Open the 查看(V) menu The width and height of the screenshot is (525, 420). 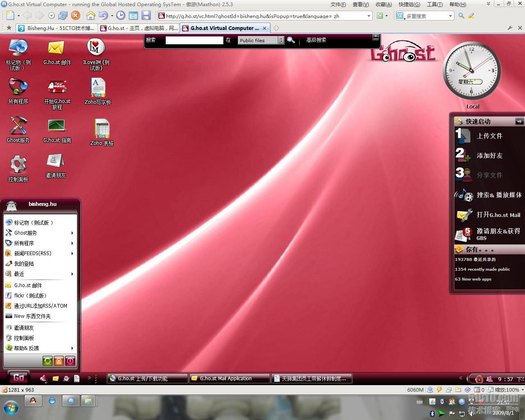(361, 5)
